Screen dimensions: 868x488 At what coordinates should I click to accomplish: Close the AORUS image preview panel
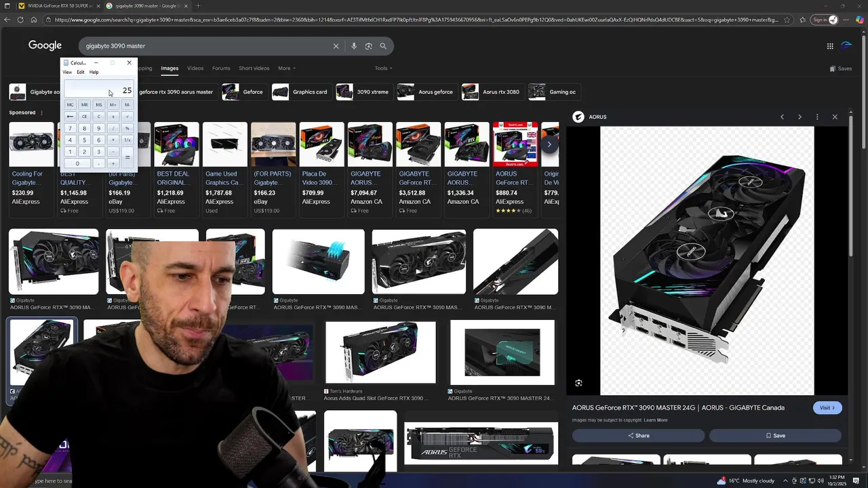click(835, 117)
